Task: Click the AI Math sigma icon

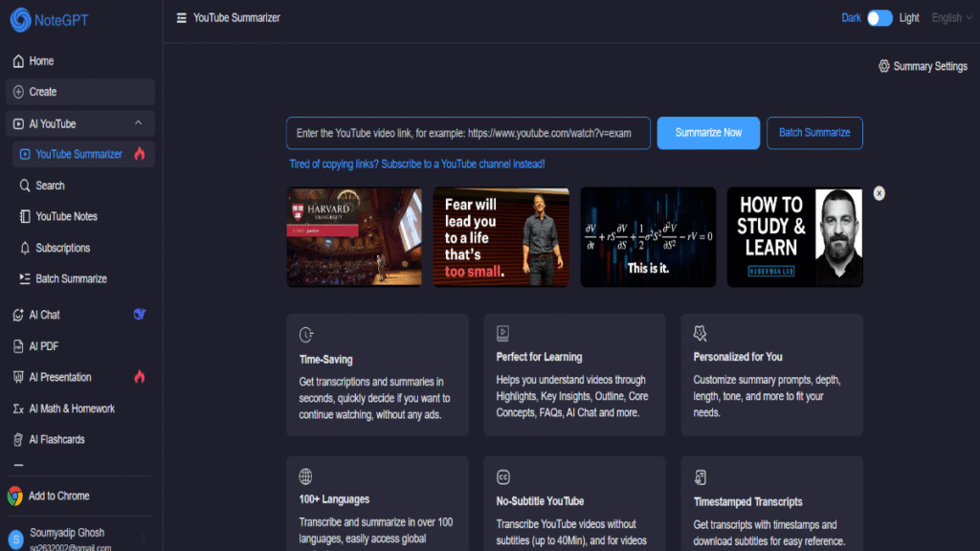Action: (x=18, y=408)
